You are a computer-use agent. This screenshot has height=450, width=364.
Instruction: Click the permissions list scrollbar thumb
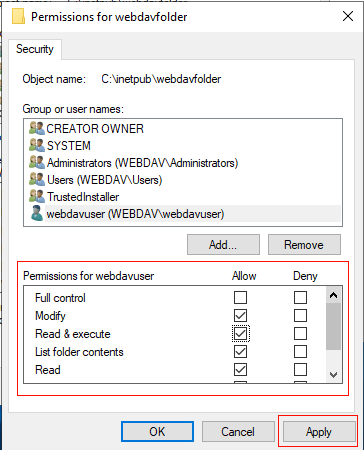pyautogui.click(x=333, y=326)
